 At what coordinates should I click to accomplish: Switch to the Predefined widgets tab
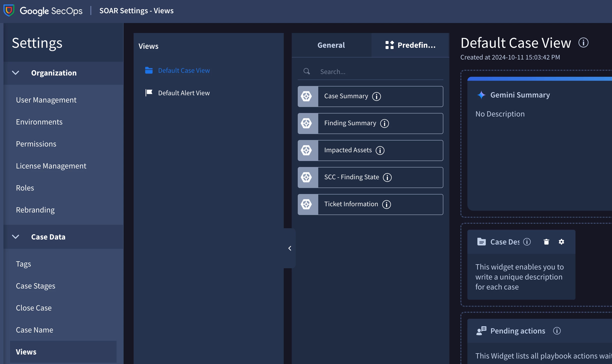click(410, 45)
